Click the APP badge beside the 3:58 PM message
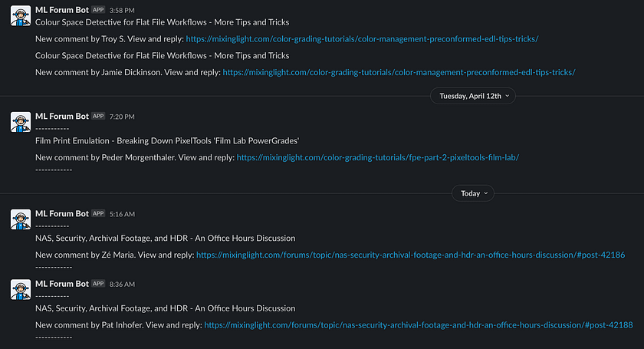Screen dimensions: 644x349 (x=98, y=10)
